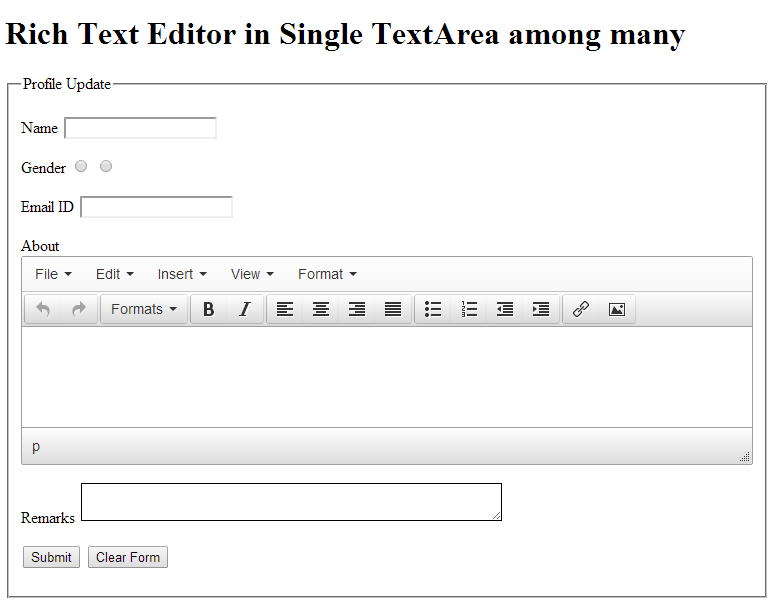The width and height of the screenshot is (773, 613).
Task: Toggle Bold formatting
Action: pos(209,309)
